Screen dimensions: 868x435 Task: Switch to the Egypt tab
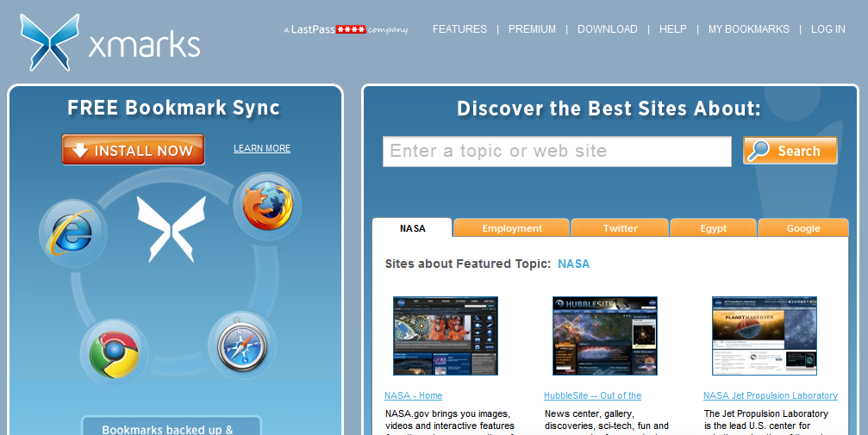pyautogui.click(x=713, y=228)
